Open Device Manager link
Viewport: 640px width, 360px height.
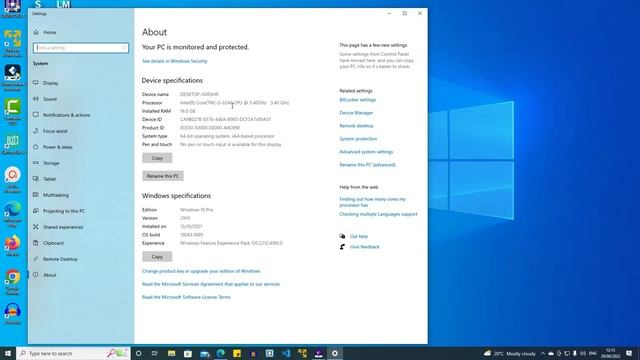(356, 113)
